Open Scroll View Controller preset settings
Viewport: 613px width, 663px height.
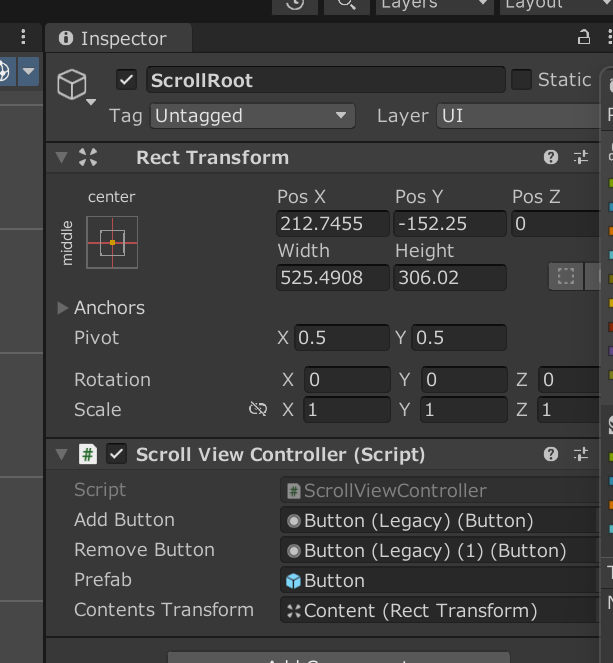[581, 455]
